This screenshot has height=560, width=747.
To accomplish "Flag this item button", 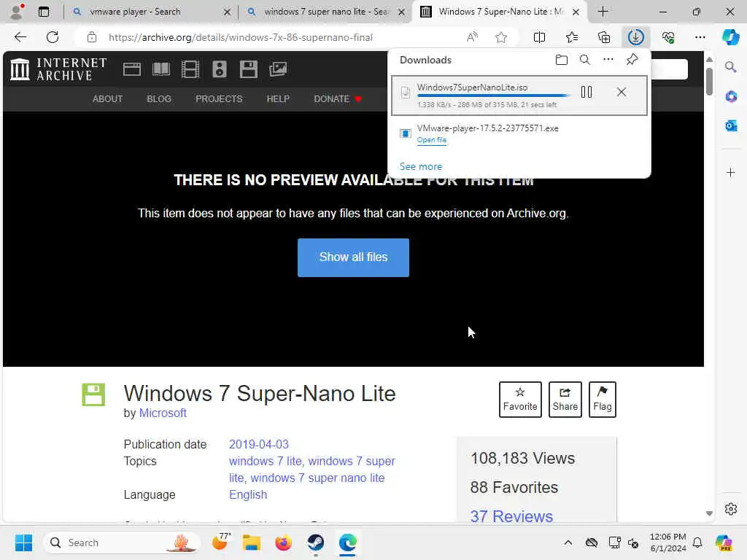I will pyautogui.click(x=602, y=400).
